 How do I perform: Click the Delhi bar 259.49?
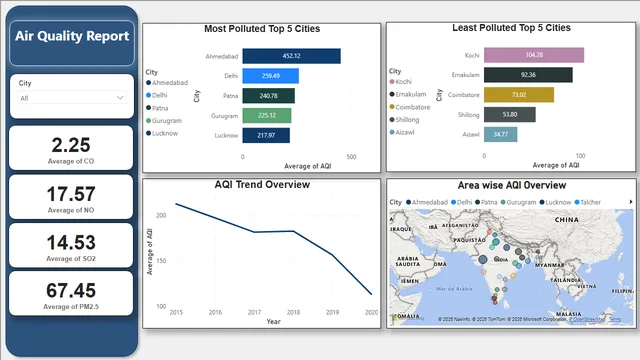[x=271, y=76]
